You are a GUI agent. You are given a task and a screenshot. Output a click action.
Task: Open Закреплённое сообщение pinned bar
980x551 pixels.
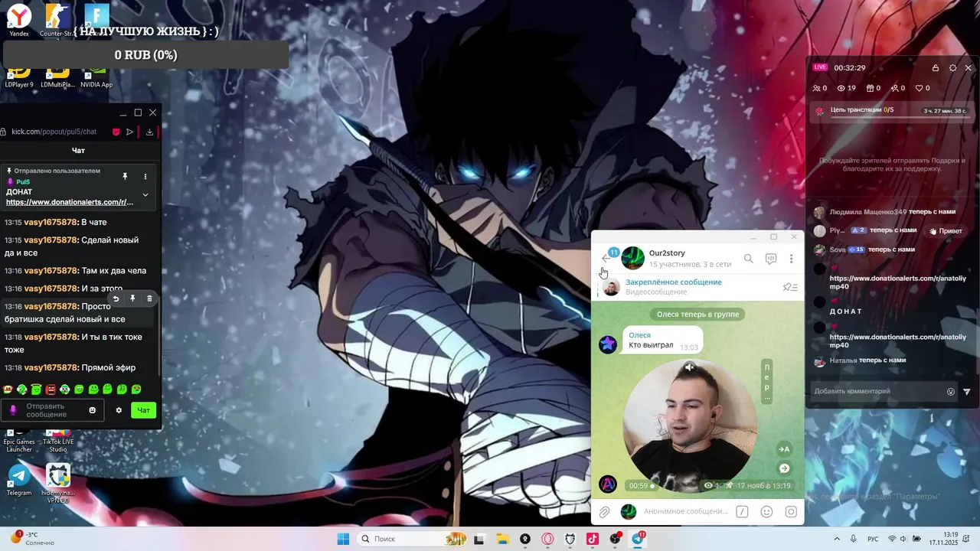click(697, 287)
